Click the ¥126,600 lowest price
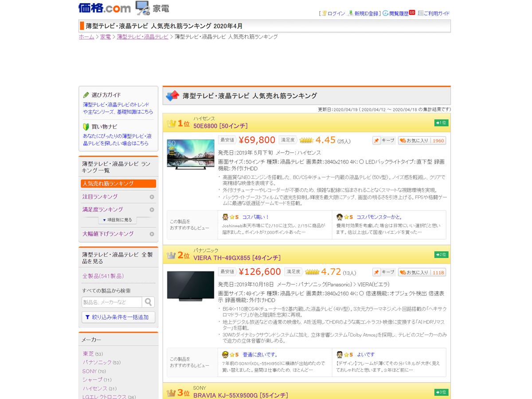This screenshot has width=532, height=399. tap(260, 272)
